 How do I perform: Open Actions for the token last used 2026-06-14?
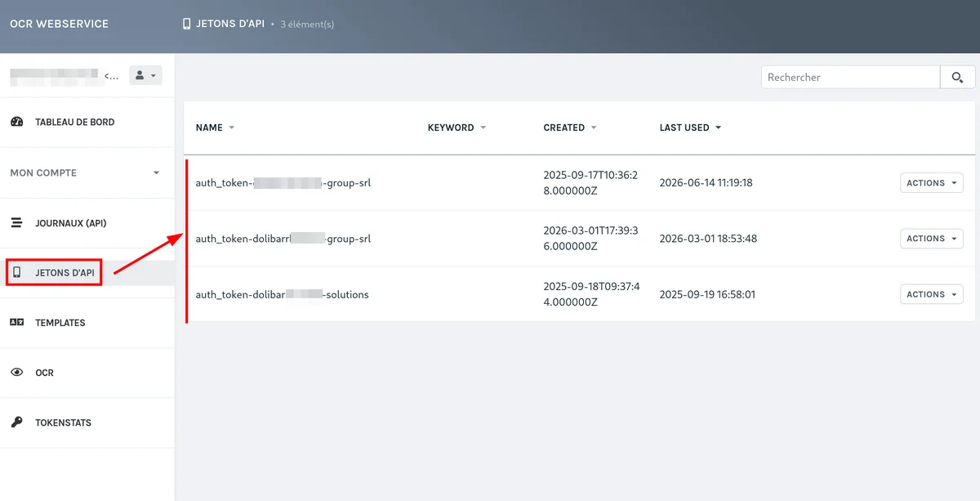(931, 183)
